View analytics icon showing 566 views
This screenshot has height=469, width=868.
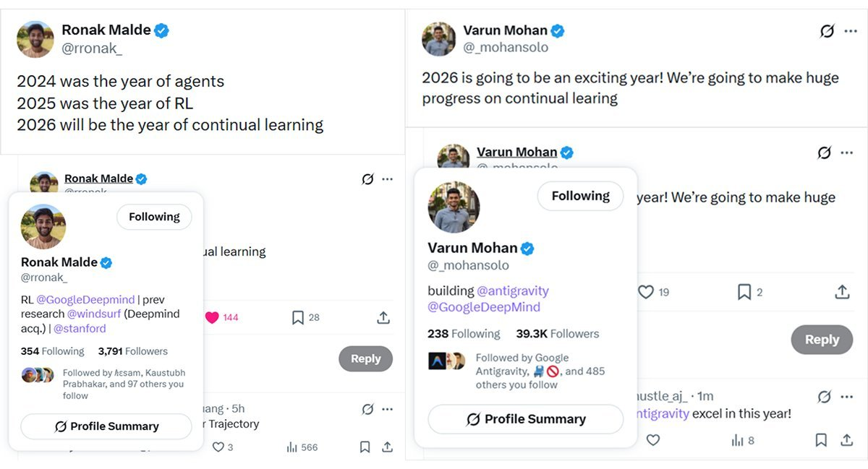click(292, 447)
